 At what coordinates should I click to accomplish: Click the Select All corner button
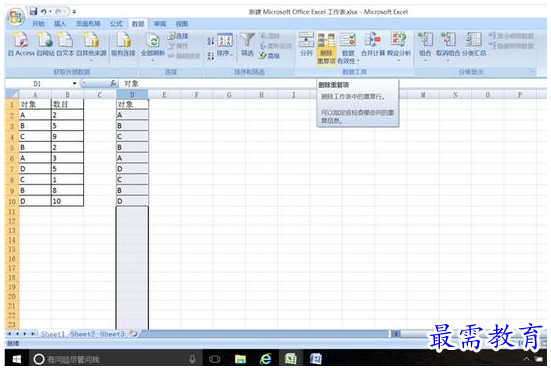point(12,95)
